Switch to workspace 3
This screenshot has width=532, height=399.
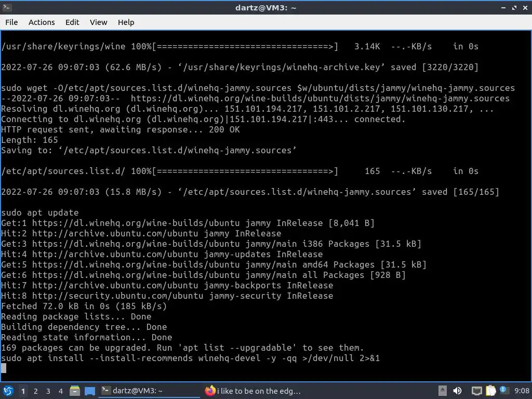tap(48, 391)
